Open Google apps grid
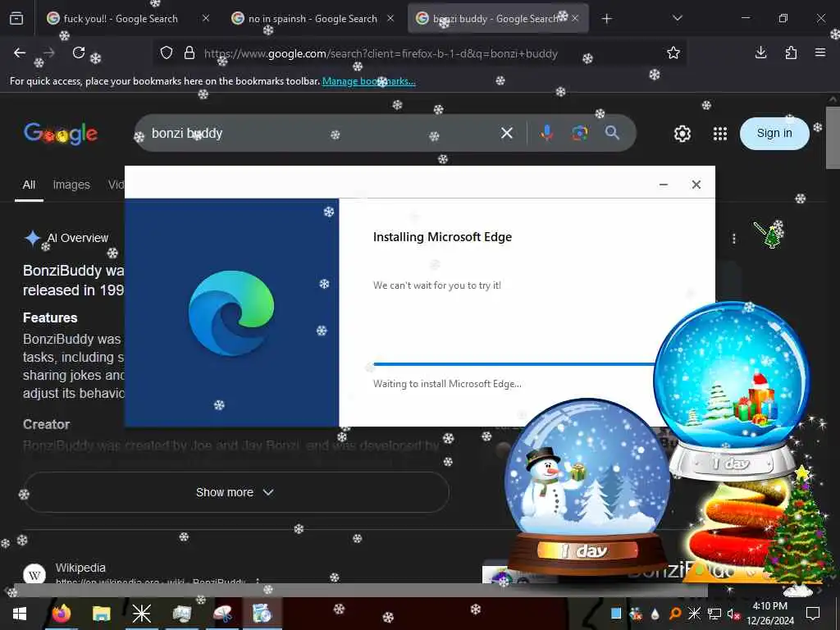The image size is (840, 630). [720, 134]
